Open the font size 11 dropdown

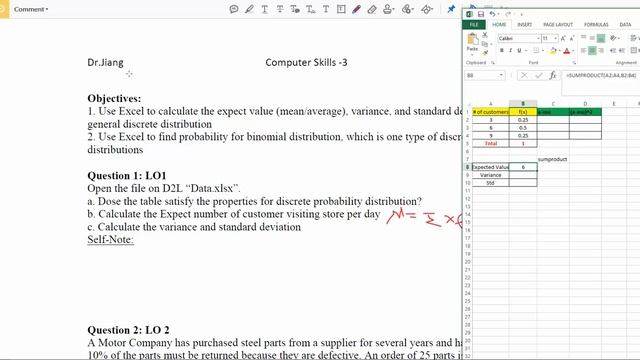pyautogui.click(x=556, y=38)
